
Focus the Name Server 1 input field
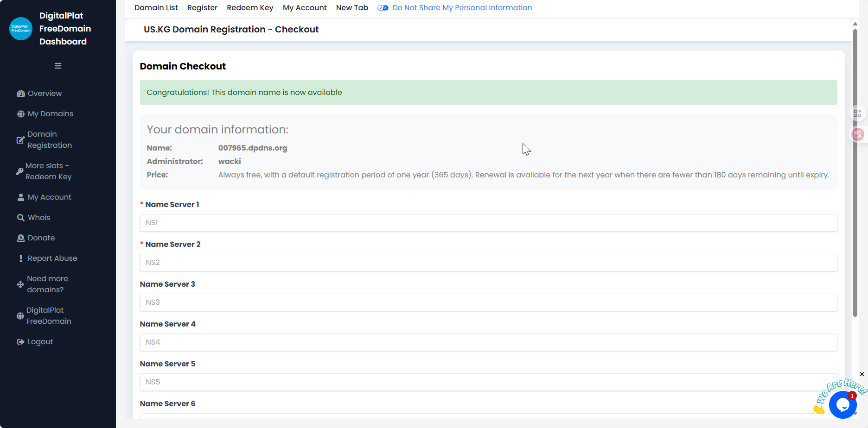coord(488,223)
